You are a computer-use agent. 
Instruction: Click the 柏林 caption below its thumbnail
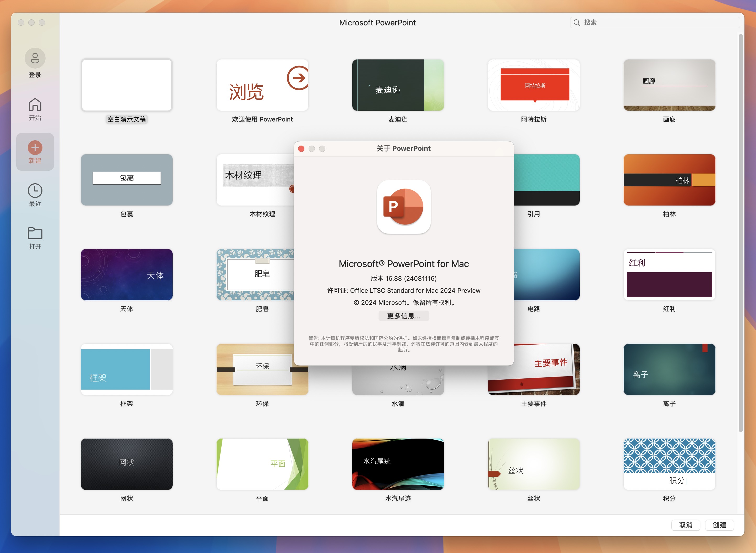tap(669, 214)
